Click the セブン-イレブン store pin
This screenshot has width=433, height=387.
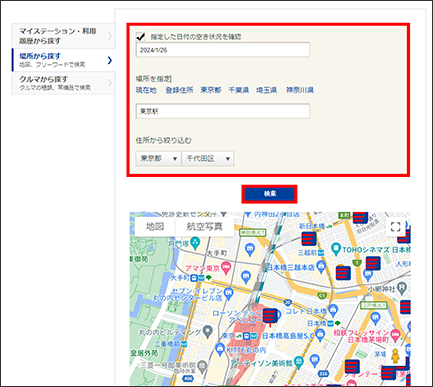[x=229, y=293]
